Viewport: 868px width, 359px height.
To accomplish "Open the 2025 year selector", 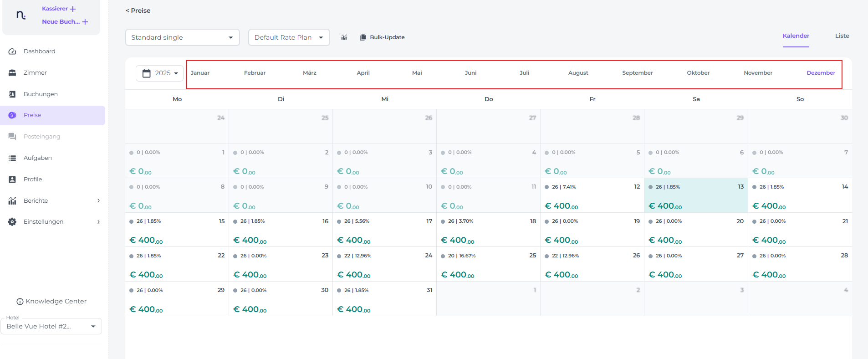I will tap(159, 73).
